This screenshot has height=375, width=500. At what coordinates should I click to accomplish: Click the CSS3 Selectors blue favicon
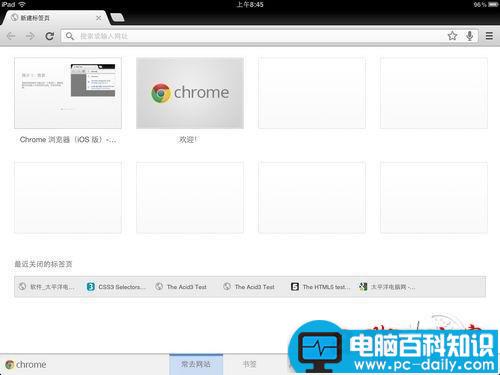click(91, 287)
